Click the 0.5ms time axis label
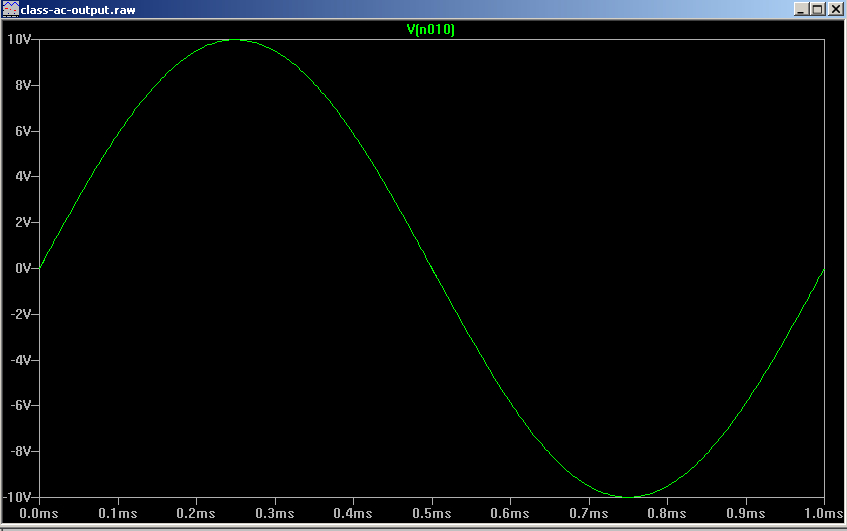 [x=432, y=513]
